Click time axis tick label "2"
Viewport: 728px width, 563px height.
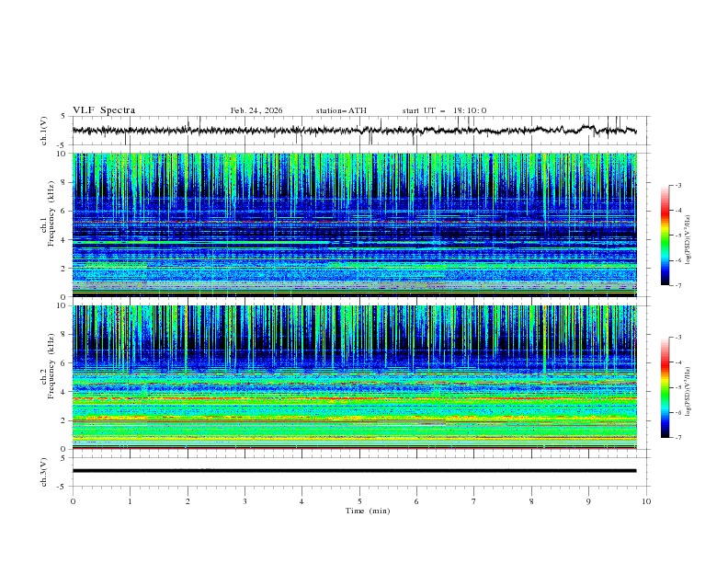(188, 501)
